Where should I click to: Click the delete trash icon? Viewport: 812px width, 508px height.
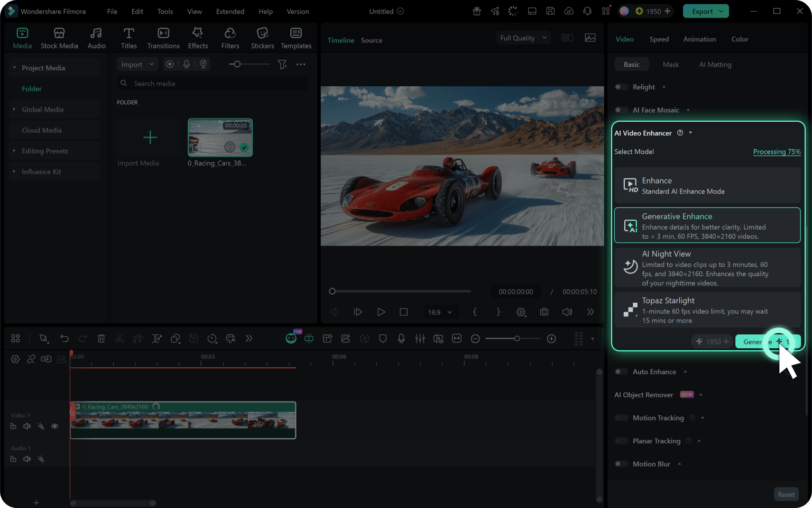[101, 339]
